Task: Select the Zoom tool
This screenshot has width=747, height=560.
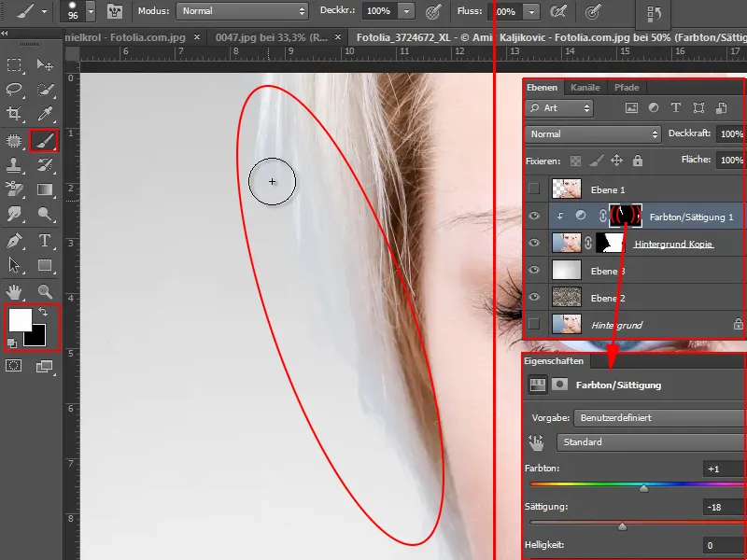Action: (45, 291)
